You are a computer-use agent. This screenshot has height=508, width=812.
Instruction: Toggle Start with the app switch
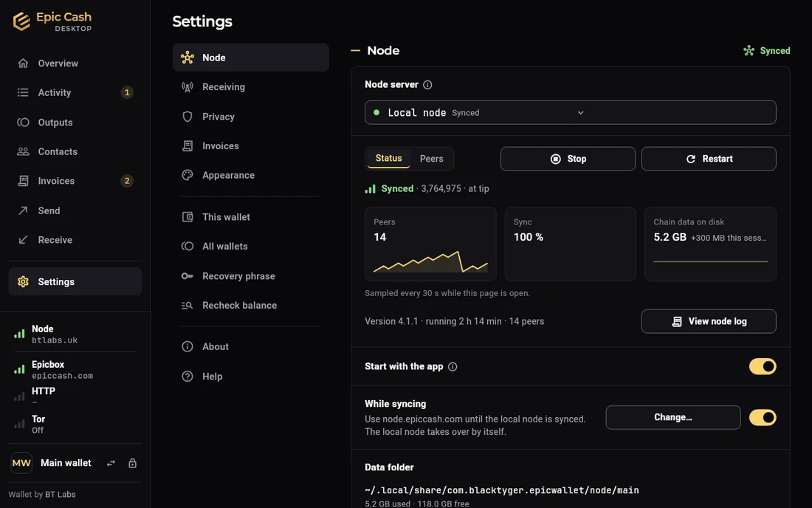[763, 367]
